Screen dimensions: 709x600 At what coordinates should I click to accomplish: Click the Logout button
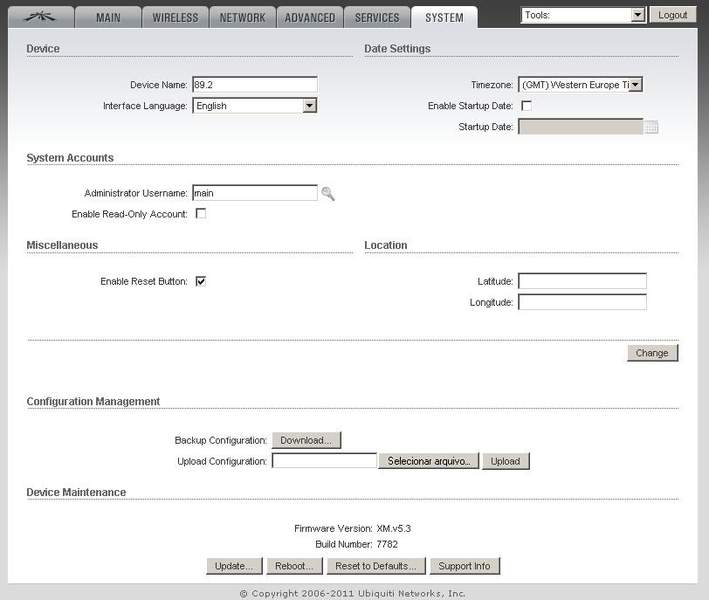tap(672, 15)
